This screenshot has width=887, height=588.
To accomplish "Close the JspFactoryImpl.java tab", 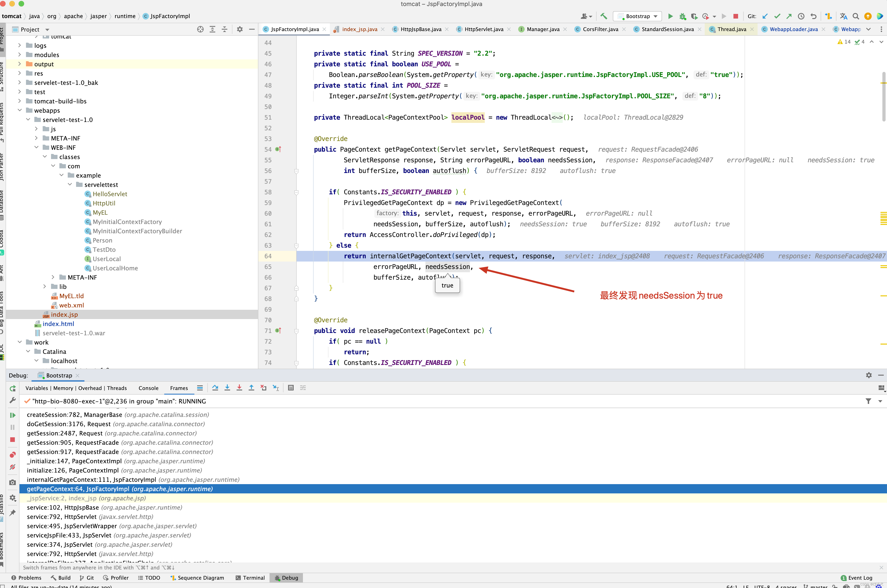I will (x=325, y=29).
